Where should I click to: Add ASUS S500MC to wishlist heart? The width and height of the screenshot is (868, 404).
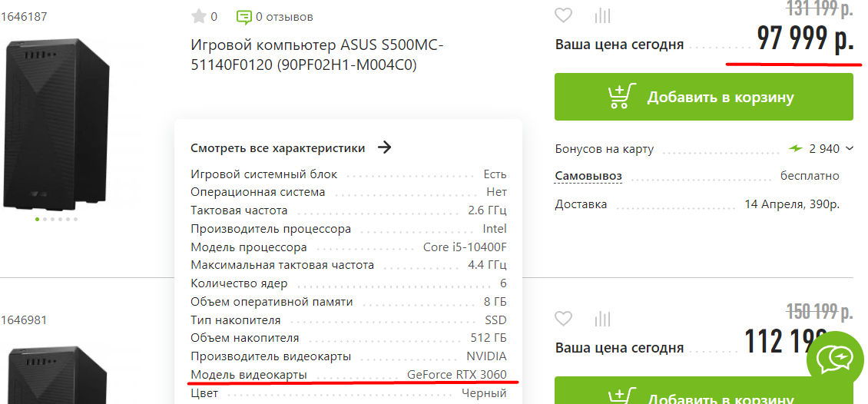click(564, 15)
